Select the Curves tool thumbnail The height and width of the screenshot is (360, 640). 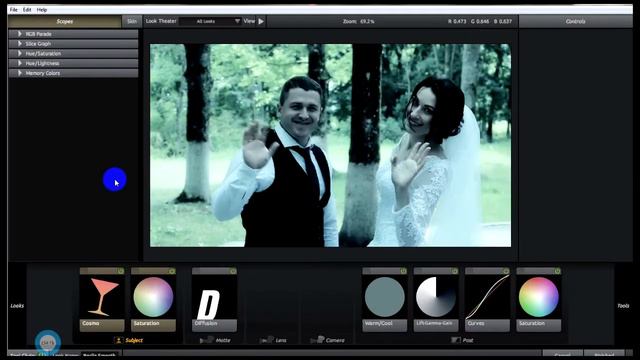pos(487,297)
